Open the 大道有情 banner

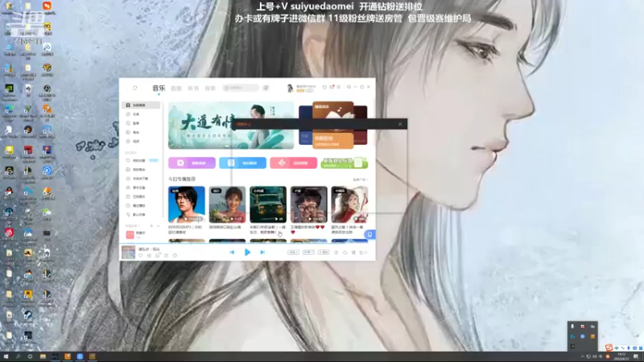pos(231,125)
